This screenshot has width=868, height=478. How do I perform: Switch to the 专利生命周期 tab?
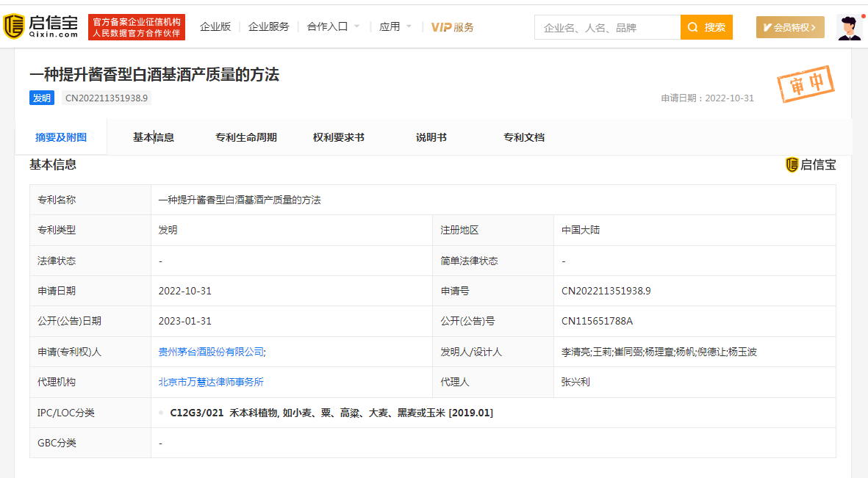(x=245, y=137)
